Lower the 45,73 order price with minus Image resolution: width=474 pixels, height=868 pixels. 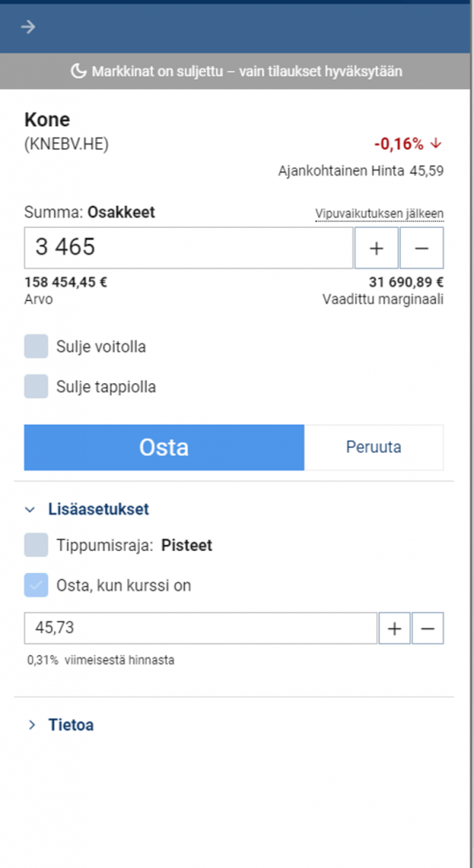point(428,628)
